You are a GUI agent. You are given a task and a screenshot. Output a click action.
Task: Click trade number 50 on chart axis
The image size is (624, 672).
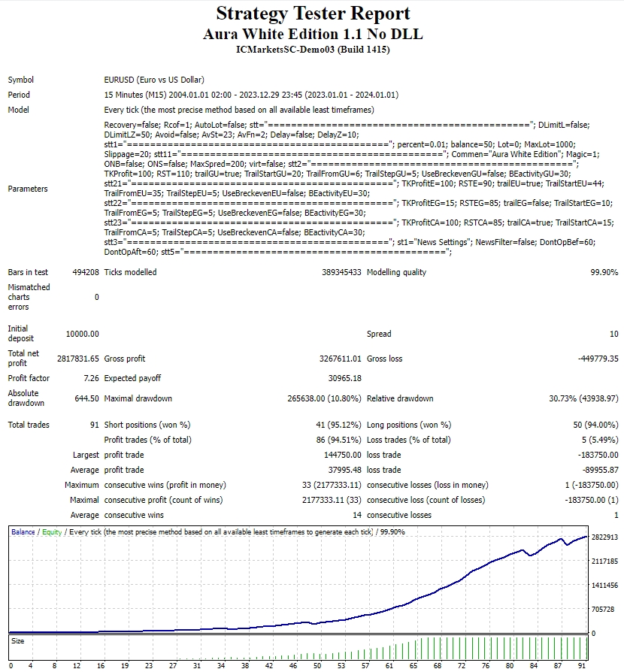tap(317, 665)
